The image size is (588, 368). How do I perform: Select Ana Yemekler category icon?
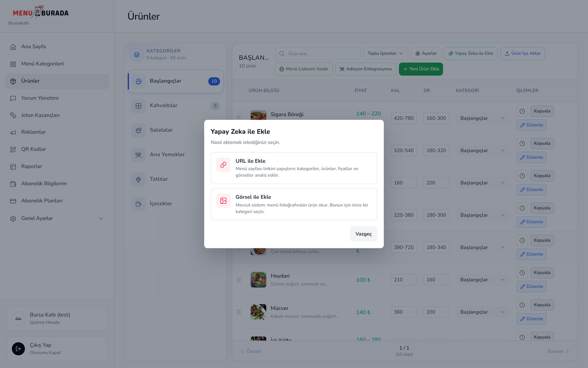[139, 155]
